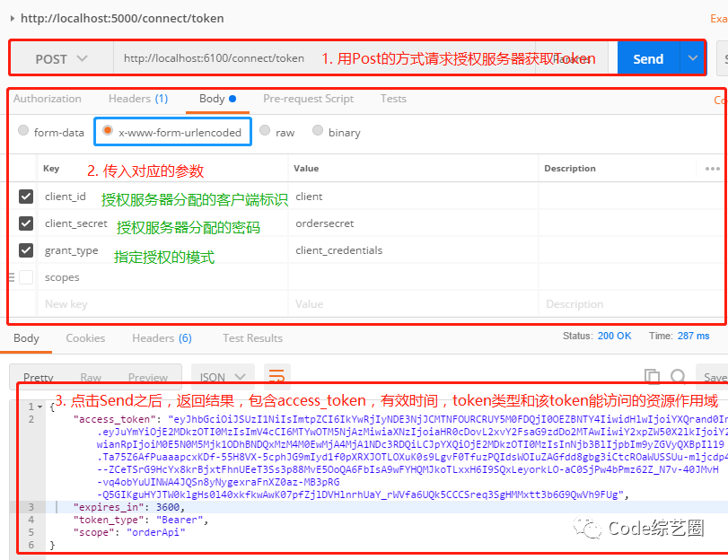Open the Tests tab
This screenshot has width=728, height=560.
tap(393, 99)
